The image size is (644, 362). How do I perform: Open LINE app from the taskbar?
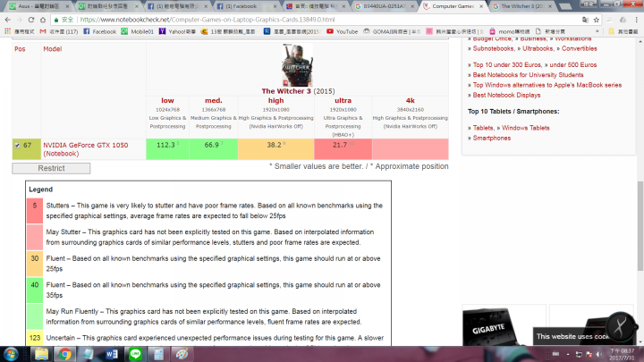pos(135,354)
